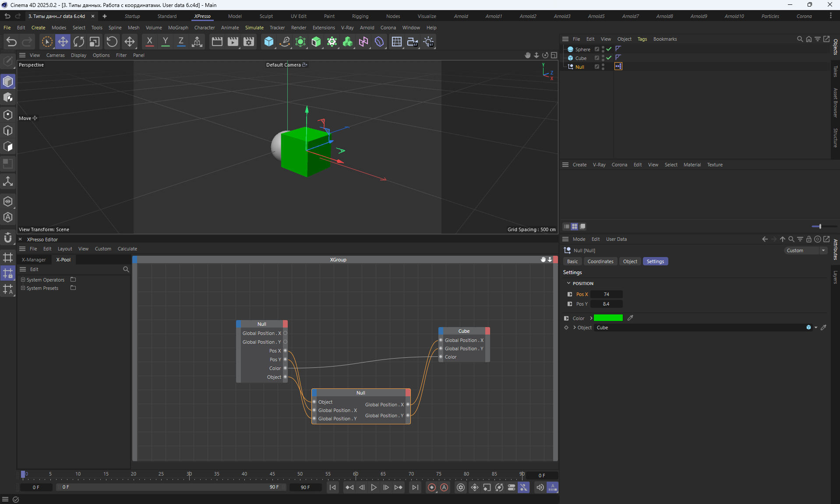Click the timeline playhead at frame 0
Image resolution: width=840 pixels, height=504 pixels.
click(x=23, y=474)
